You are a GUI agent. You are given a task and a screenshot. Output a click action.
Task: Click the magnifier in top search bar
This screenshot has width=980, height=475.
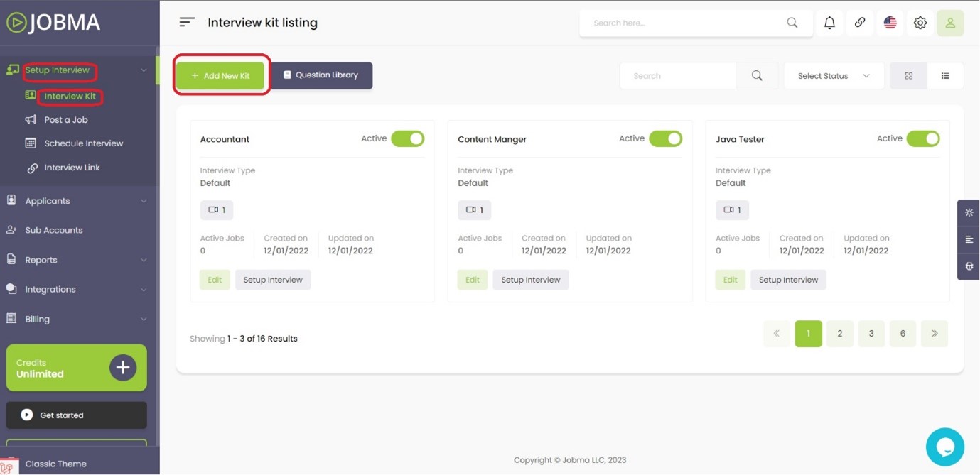coord(792,23)
